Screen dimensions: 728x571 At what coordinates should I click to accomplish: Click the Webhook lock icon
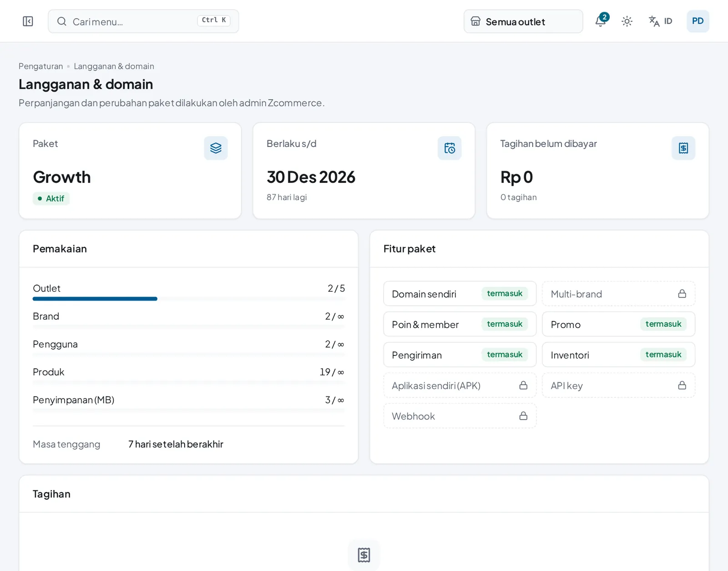[523, 416]
